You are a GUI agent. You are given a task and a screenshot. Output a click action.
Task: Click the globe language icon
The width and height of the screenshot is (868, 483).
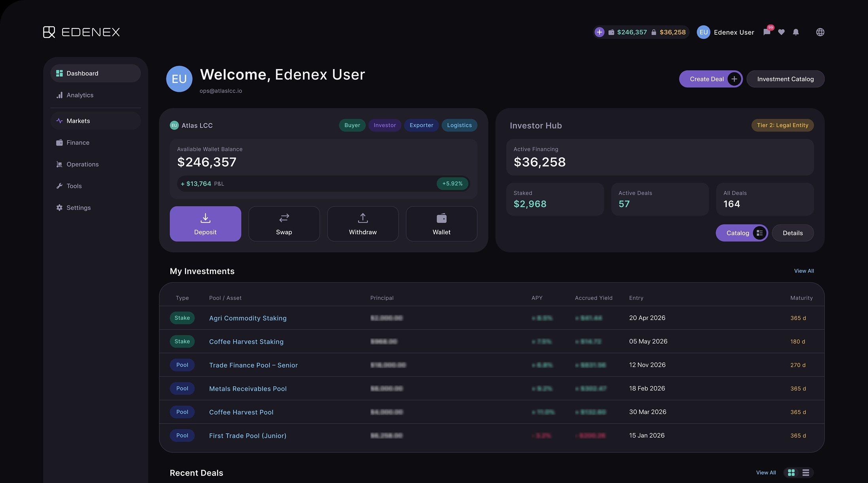pos(820,32)
